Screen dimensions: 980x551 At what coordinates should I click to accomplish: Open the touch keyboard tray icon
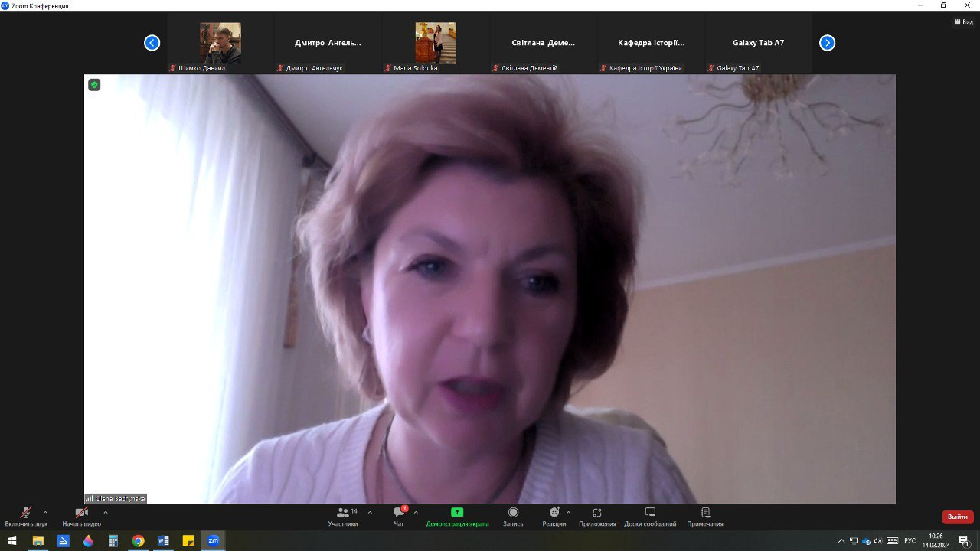point(892,541)
